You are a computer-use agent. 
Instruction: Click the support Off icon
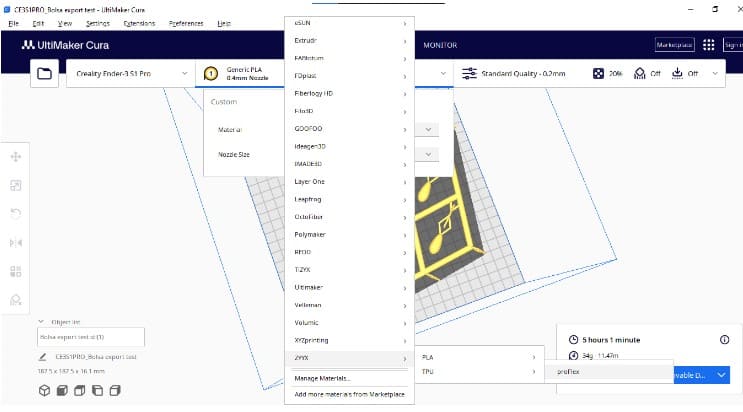pyautogui.click(x=640, y=73)
